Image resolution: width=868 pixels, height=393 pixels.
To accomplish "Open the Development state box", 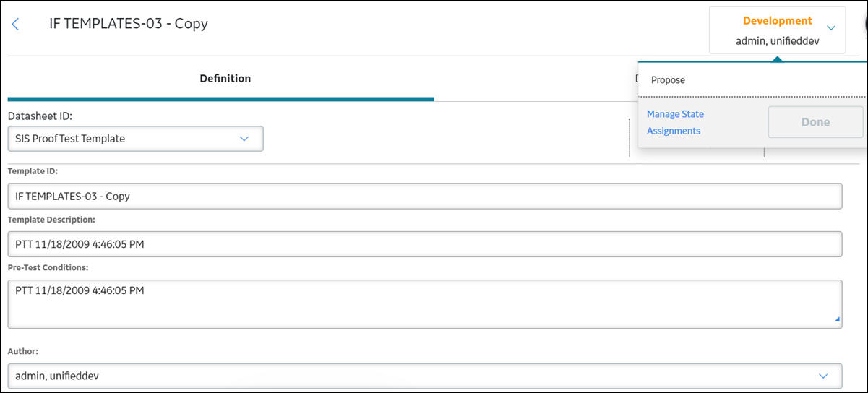I will [777, 30].
